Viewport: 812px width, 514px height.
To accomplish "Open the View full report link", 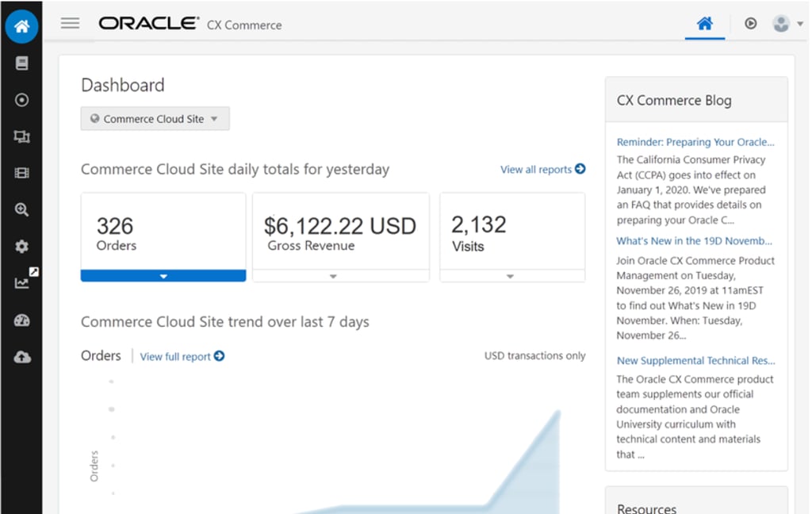I will tap(182, 357).
